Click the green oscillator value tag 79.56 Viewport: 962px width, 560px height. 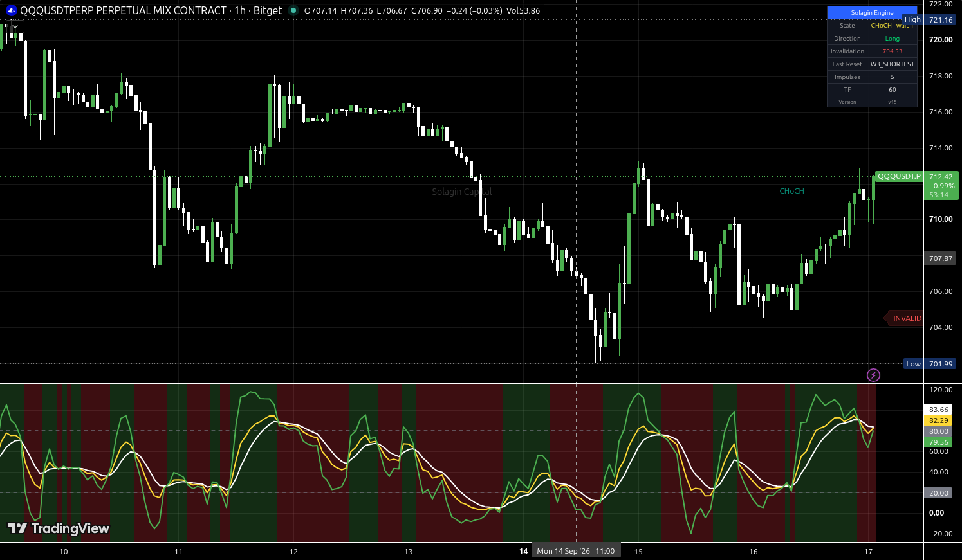pos(939,442)
